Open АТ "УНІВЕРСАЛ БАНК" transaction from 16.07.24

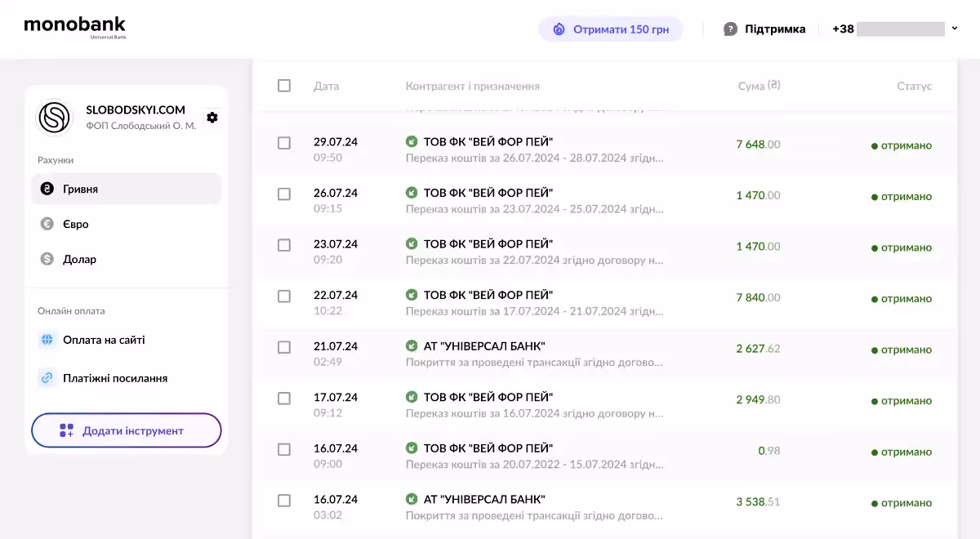pos(484,499)
